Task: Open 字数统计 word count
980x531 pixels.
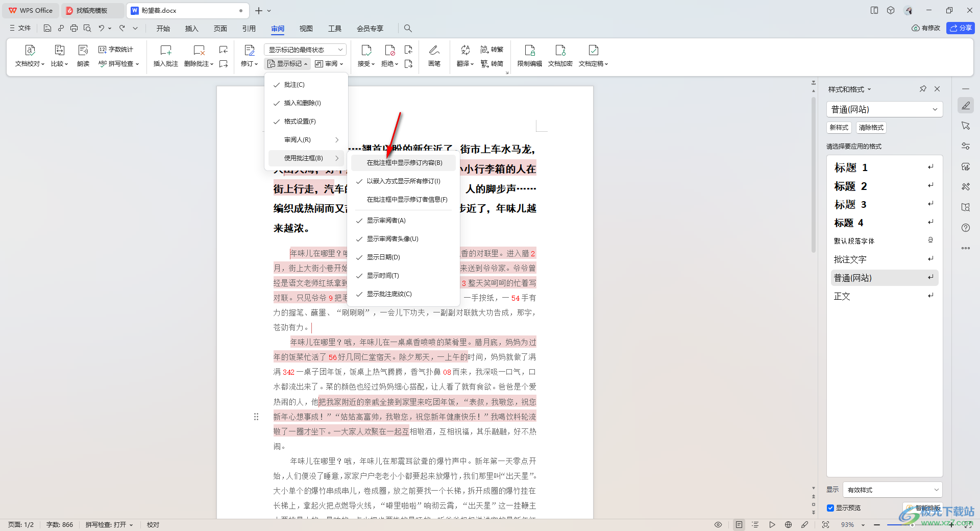Action: (116, 50)
